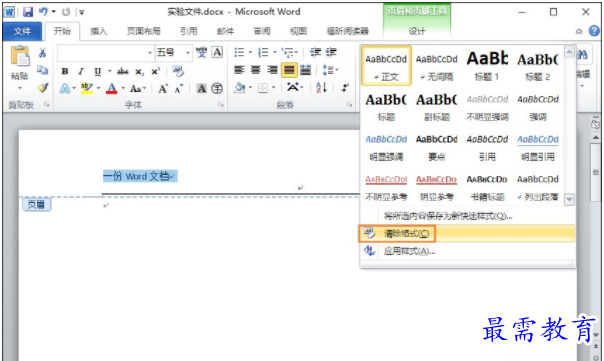Apply the red font color
Viewport: 604px width, 361px height.
coord(112,89)
